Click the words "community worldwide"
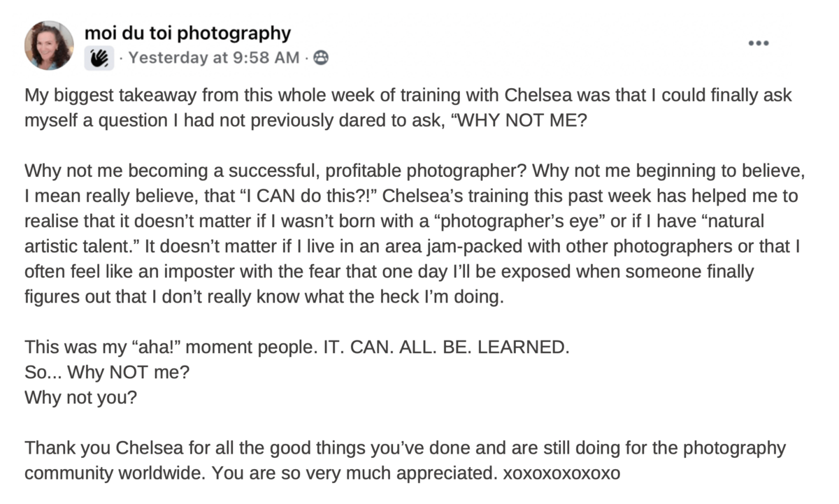The image size is (839, 504). pyautogui.click(x=115, y=473)
